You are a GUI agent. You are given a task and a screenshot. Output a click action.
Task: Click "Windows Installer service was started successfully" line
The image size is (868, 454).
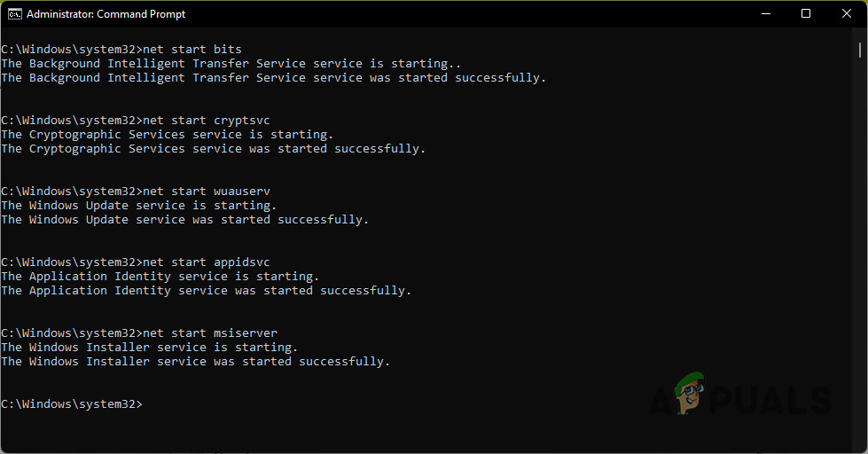tap(195, 362)
